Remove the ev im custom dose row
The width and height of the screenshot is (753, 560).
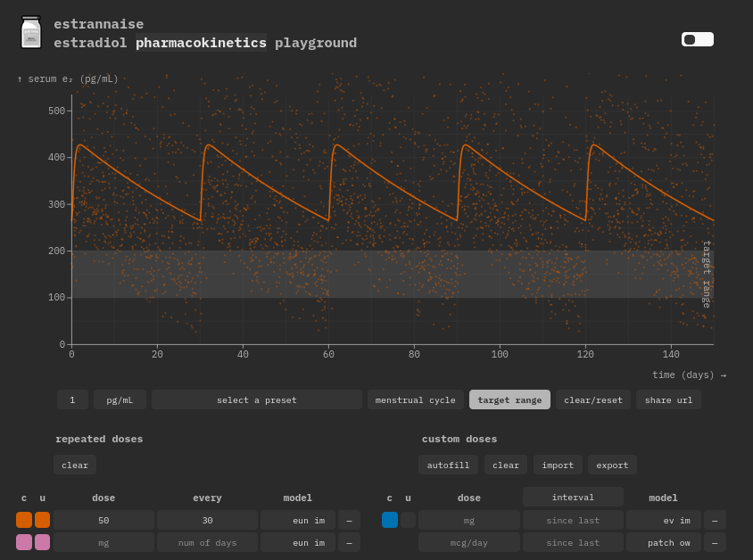715,520
